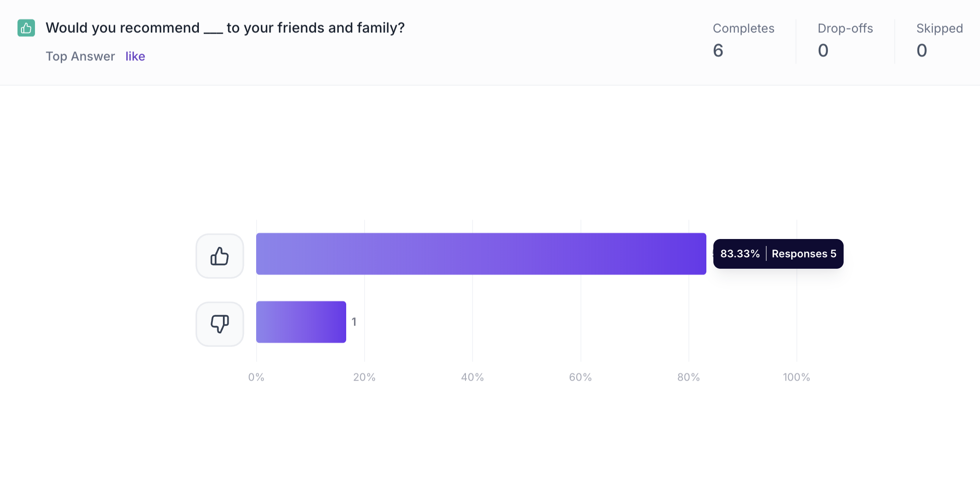Click the 40% axis label
The image size is (980, 485).
click(472, 377)
